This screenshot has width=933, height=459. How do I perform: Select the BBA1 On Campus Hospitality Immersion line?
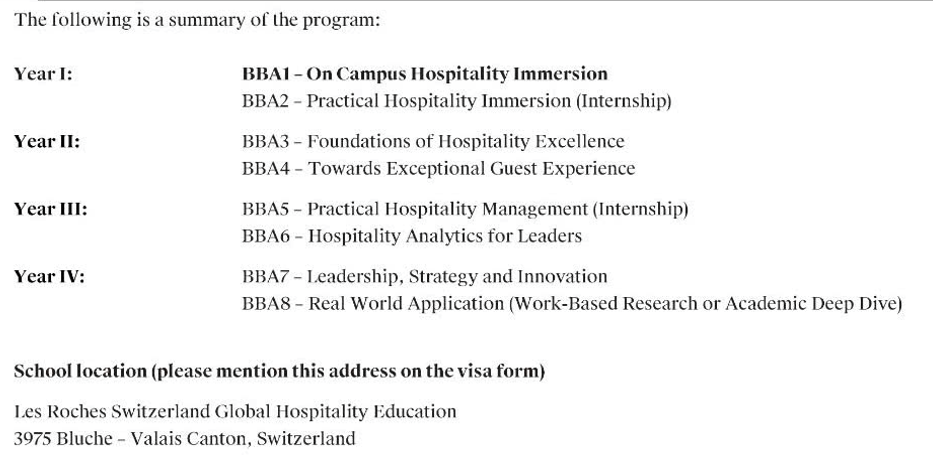pos(424,74)
